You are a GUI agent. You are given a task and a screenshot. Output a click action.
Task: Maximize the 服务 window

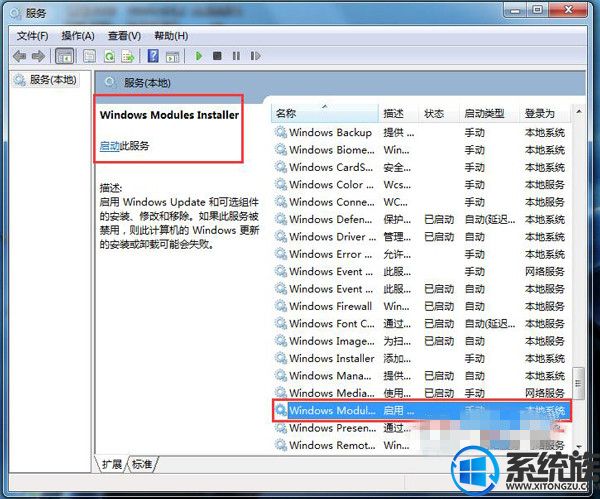tap(537, 10)
